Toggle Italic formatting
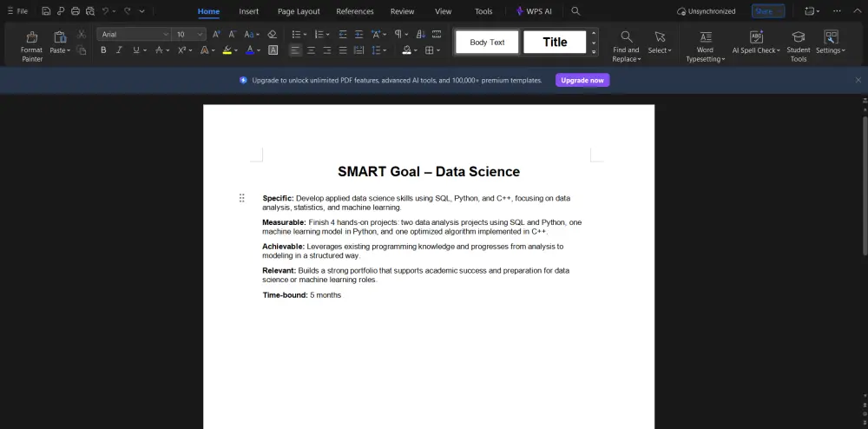Image resolution: width=868 pixels, height=429 pixels. tap(119, 49)
